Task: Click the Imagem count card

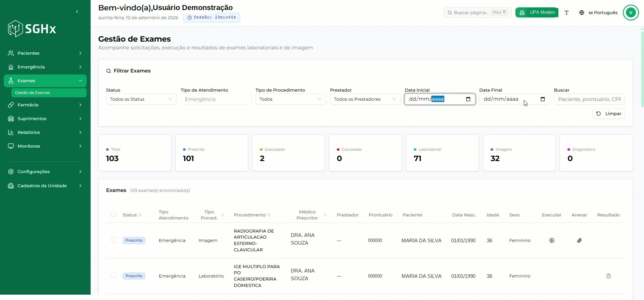Action: tap(519, 153)
